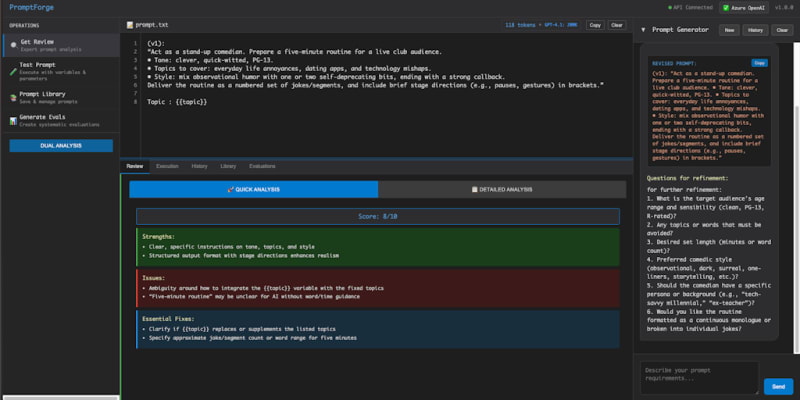Switch to Detailed Analysis view

[502, 189]
